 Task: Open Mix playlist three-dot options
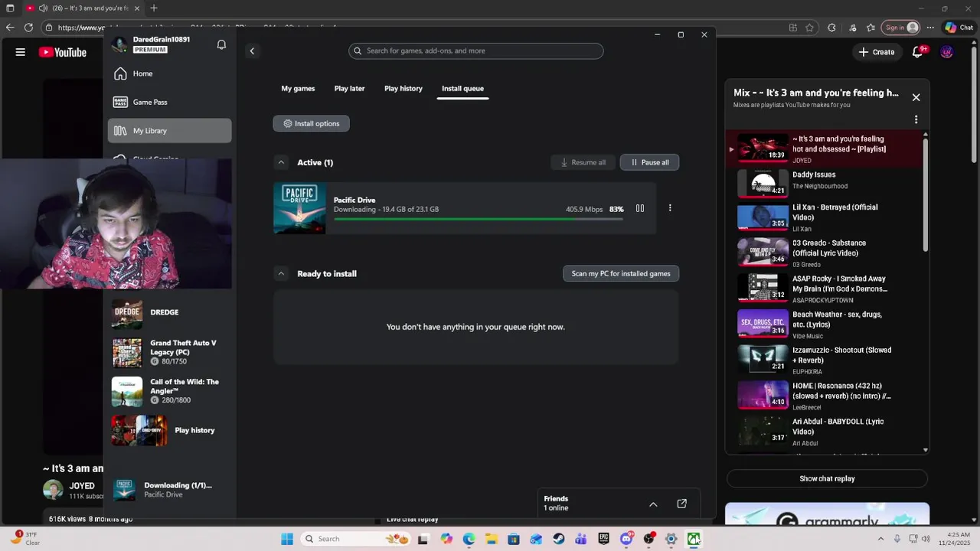[x=916, y=119]
